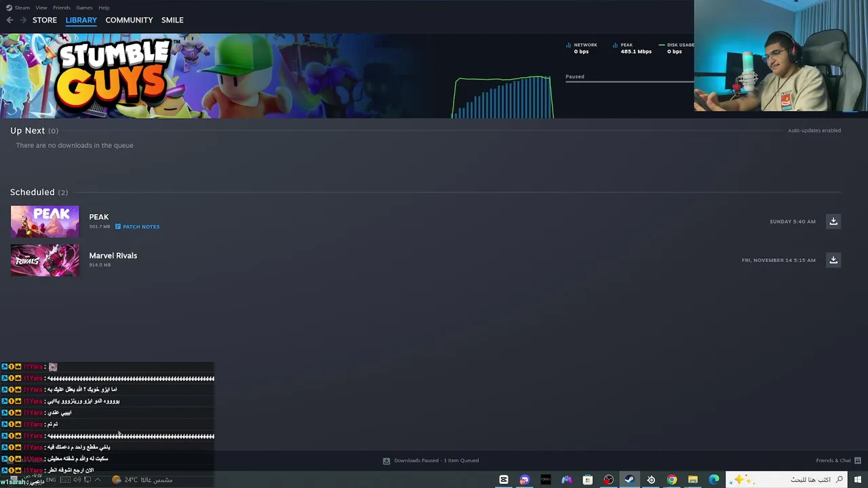Switch to the STORE tab
The height and width of the screenshot is (488, 868).
pos(45,20)
